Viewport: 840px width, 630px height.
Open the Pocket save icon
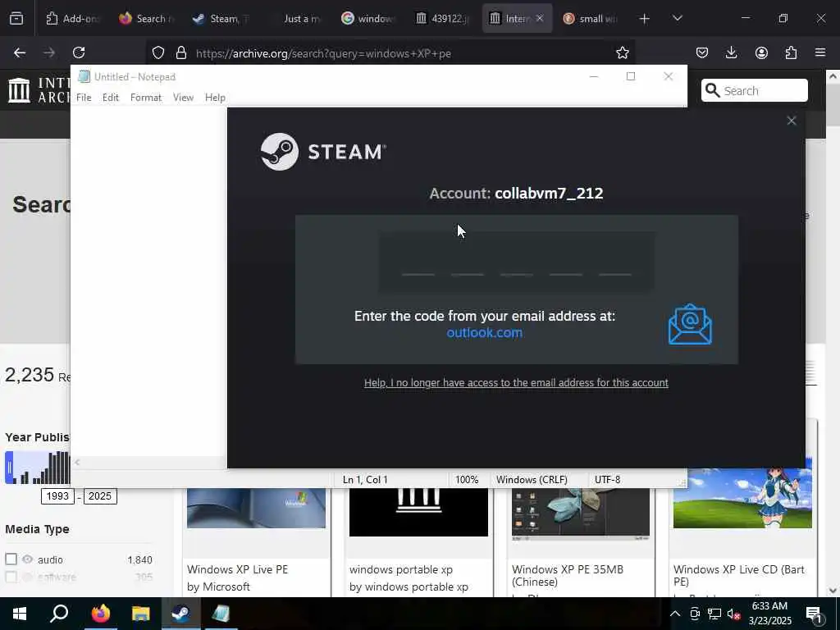coord(702,52)
